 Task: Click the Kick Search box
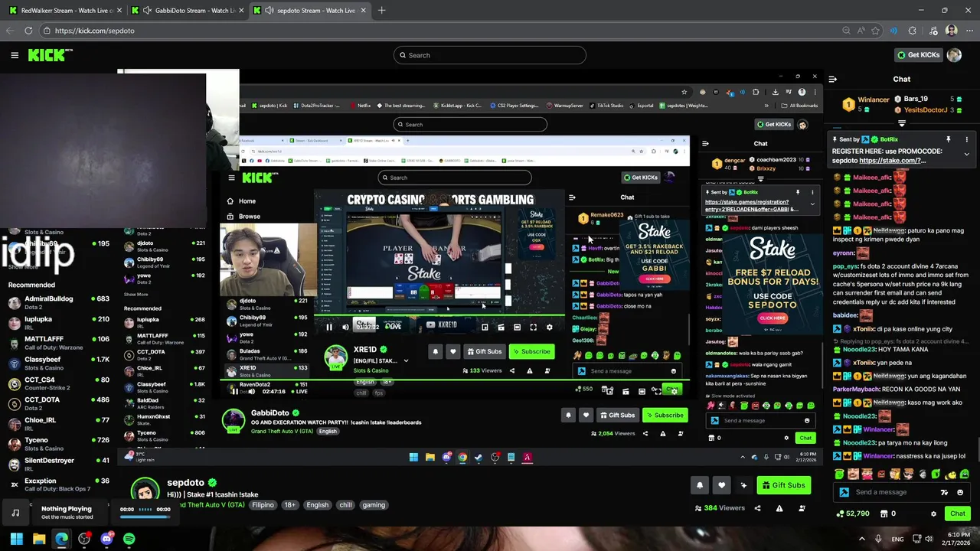click(x=490, y=55)
